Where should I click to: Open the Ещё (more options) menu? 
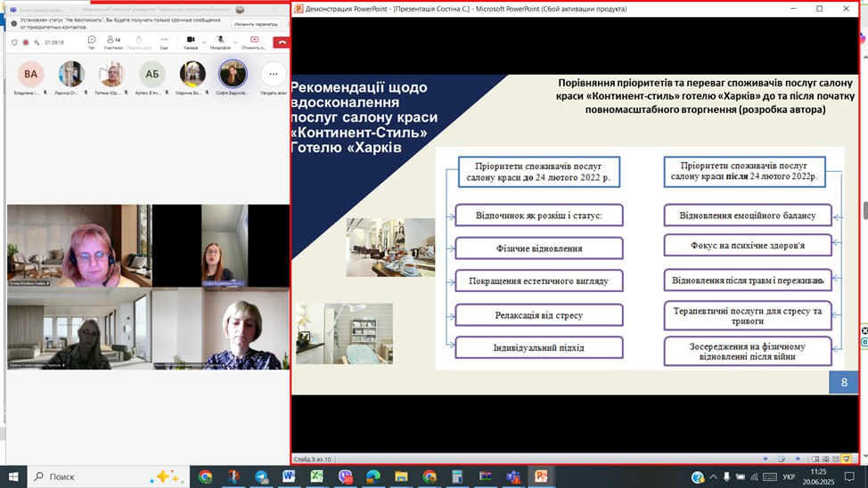click(x=164, y=41)
